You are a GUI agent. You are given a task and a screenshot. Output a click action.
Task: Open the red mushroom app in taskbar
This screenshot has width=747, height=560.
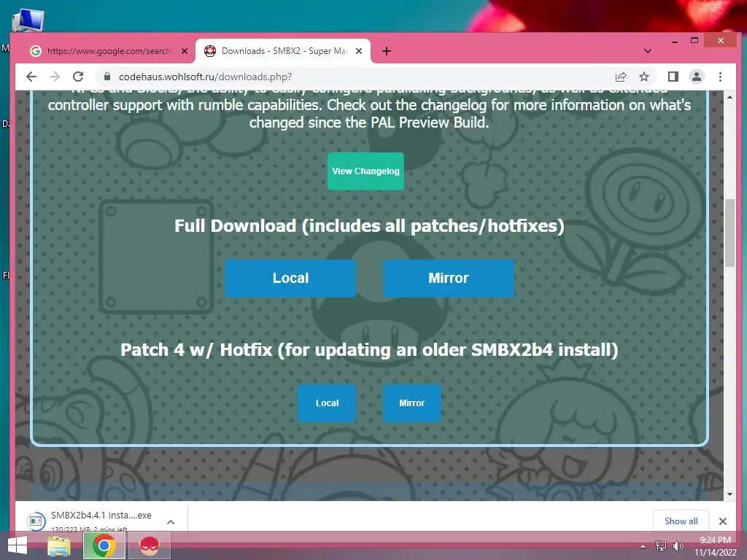(x=149, y=545)
